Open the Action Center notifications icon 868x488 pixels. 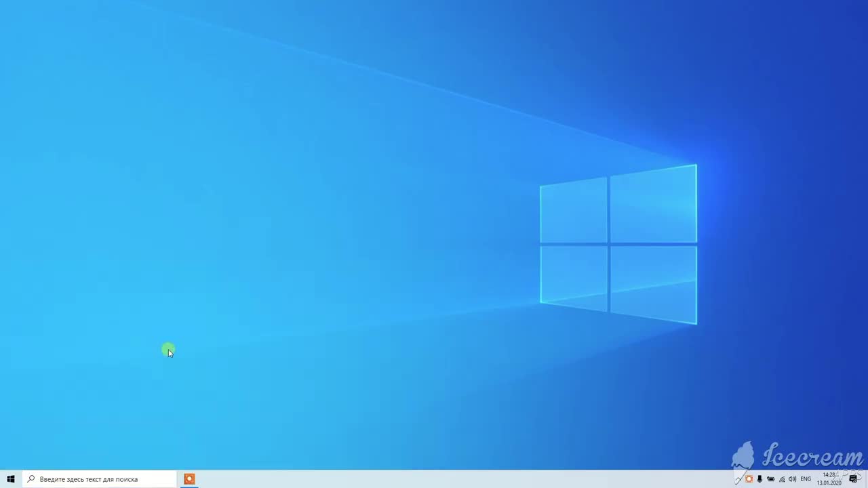click(x=853, y=479)
